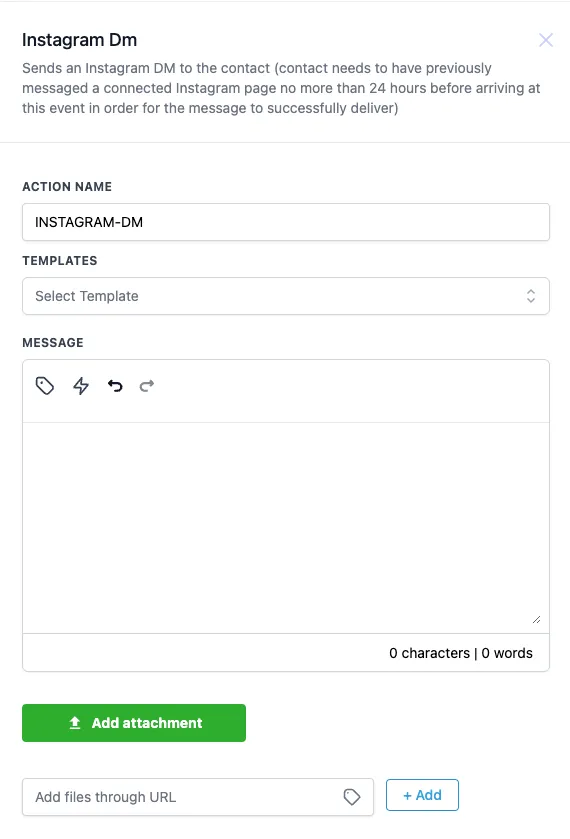Screen dimensions: 570x839
Task: Undo the last message edit
Action: coord(115,386)
